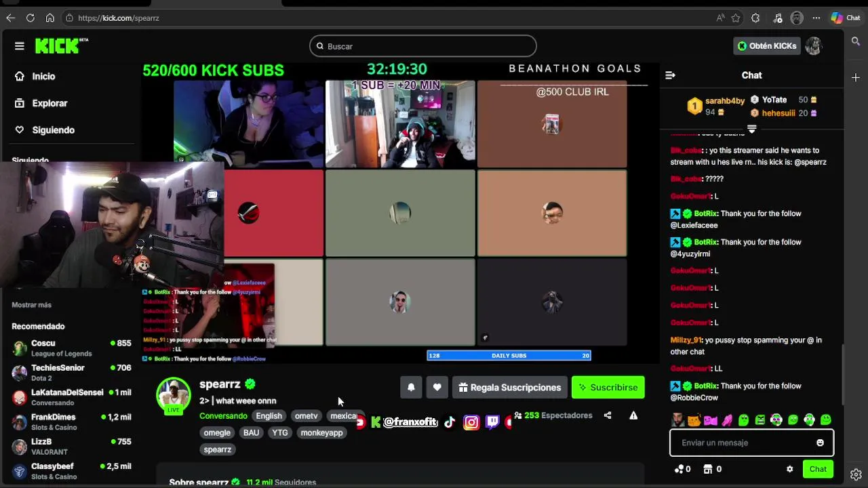Toggle stream notifications bell

[411, 388]
